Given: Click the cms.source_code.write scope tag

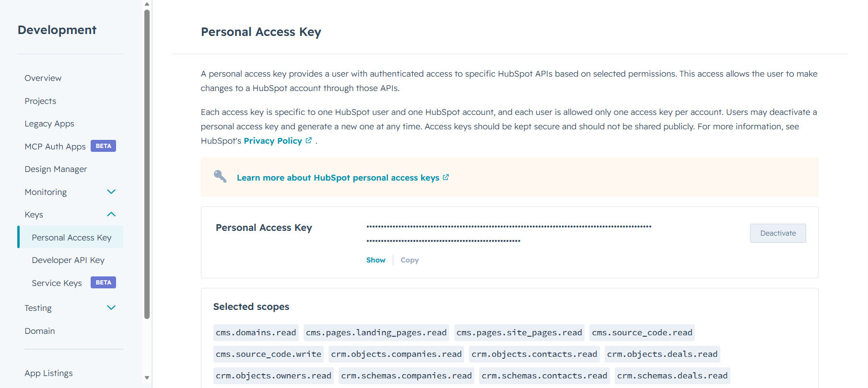Looking at the screenshot, I should [269, 354].
